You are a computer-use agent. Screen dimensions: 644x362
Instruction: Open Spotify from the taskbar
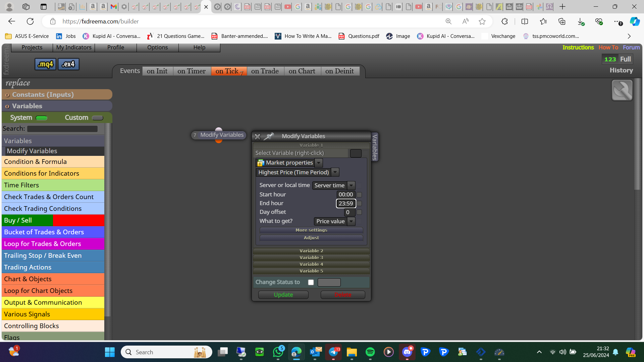370,352
